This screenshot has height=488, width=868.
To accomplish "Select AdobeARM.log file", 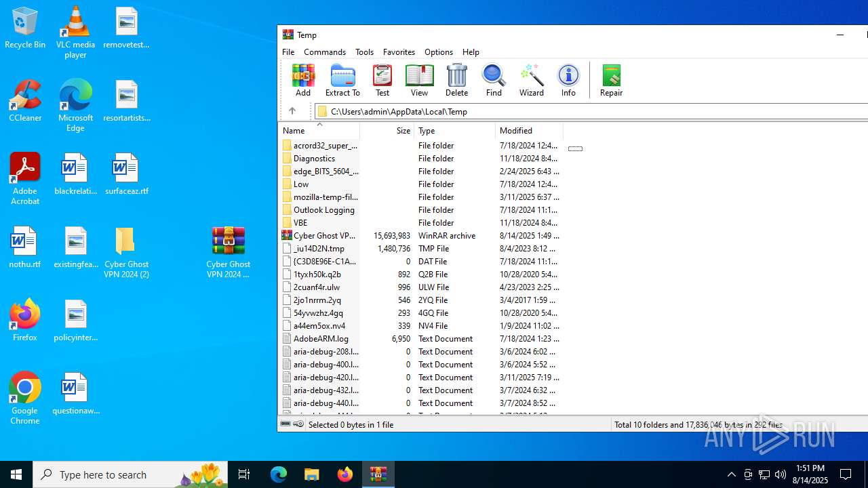I will click(x=420, y=339).
